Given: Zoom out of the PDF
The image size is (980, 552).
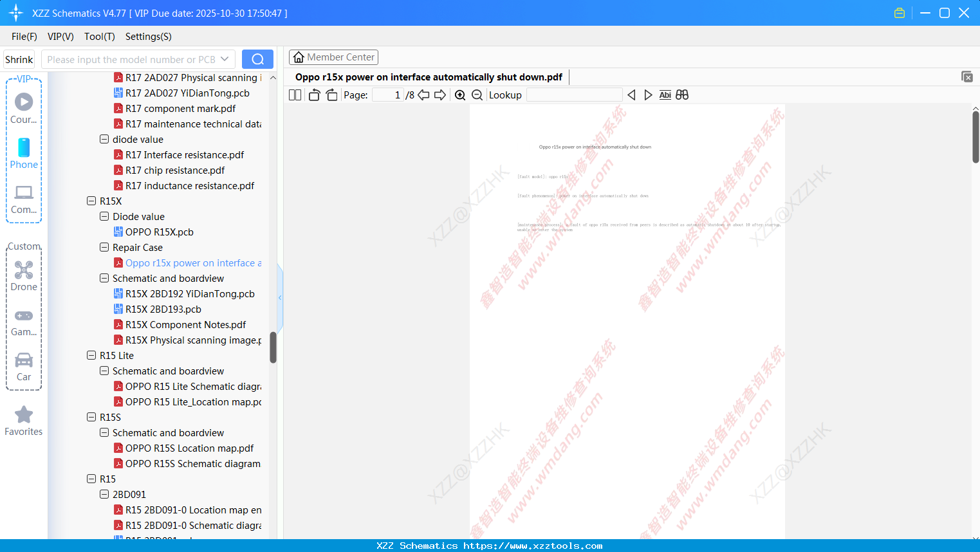Looking at the screenshot, I should click(477, 95).
